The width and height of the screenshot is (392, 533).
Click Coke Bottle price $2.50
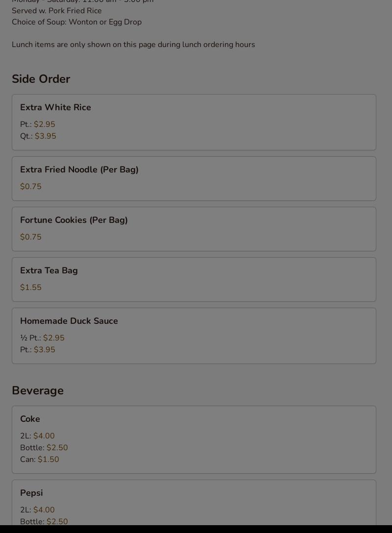pos(57,448)
